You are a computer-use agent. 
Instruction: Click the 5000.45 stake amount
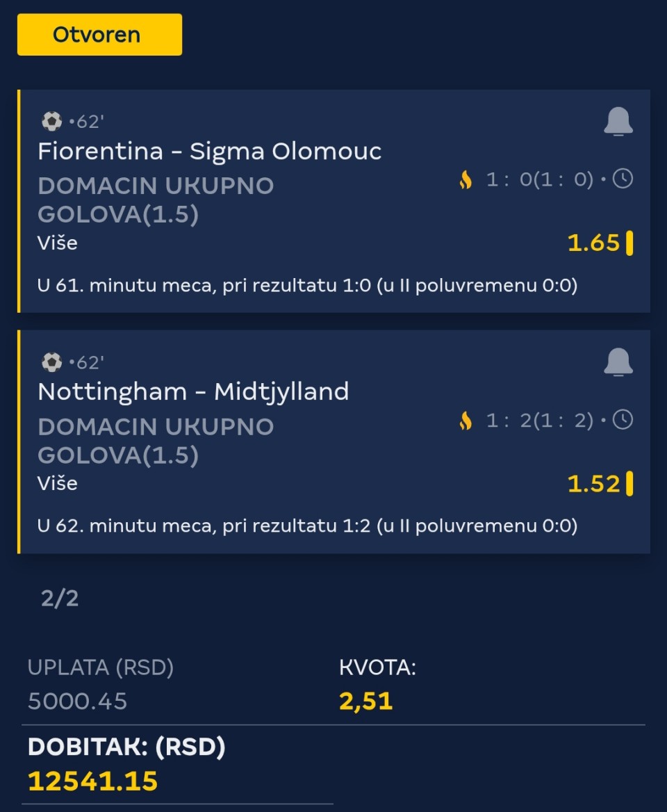[x=77, y=701]
